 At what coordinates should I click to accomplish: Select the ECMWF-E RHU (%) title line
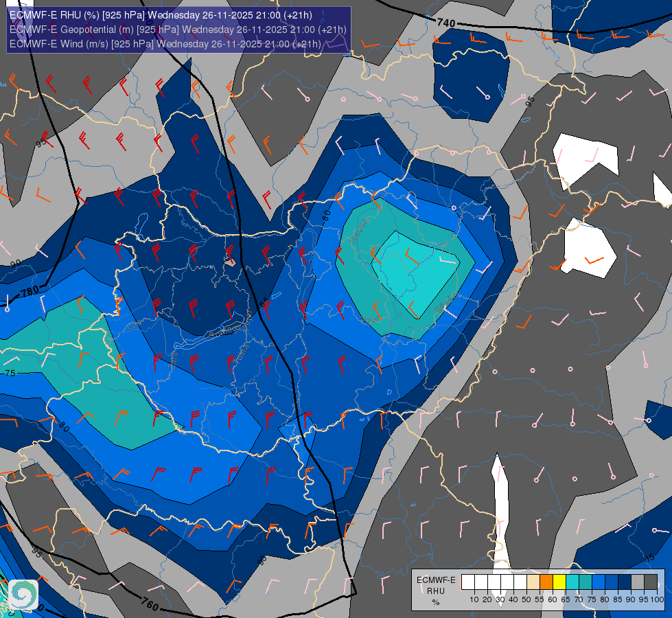(x=161, y=15)
